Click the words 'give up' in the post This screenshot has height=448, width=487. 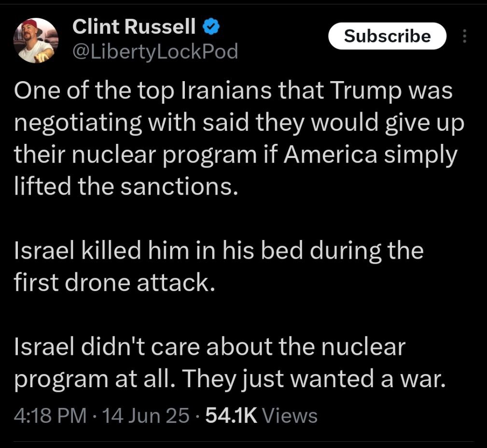pyautogui.click(x=425, y=123)
